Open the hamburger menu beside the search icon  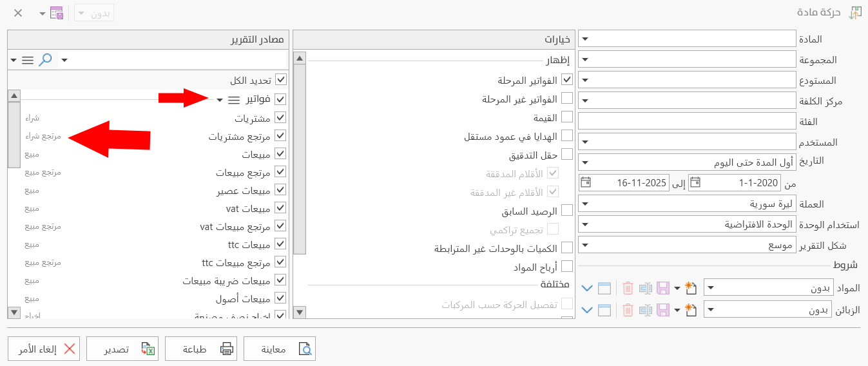pyautogui.click(x=27, y=60)
